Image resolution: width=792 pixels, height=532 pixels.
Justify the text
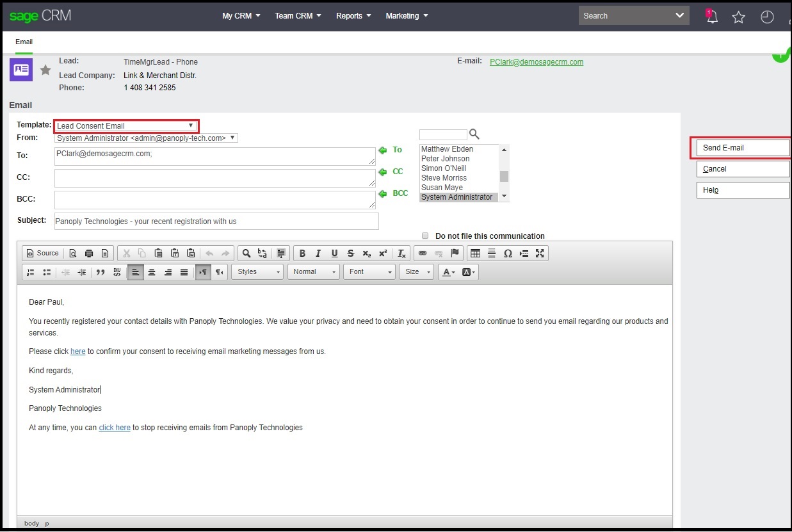184,272
